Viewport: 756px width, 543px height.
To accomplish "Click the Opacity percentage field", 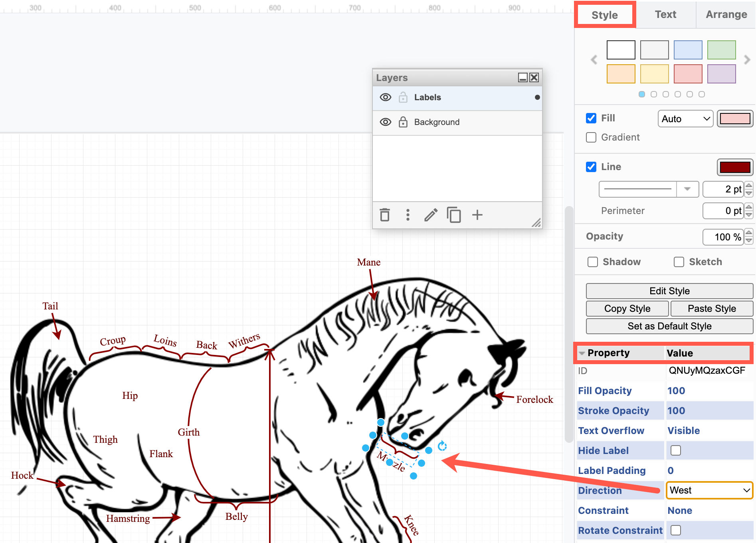I will click(722, 236).
